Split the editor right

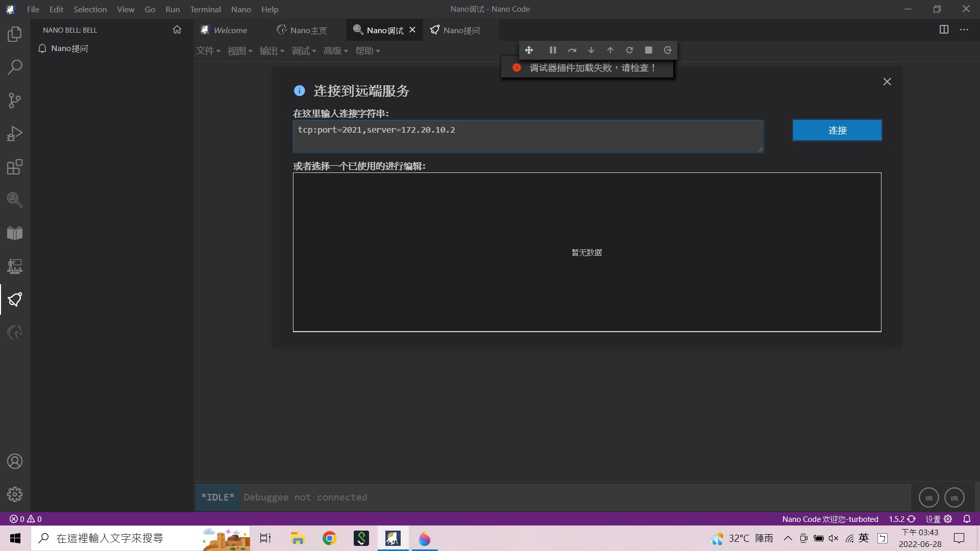click(x=944, y=30)
